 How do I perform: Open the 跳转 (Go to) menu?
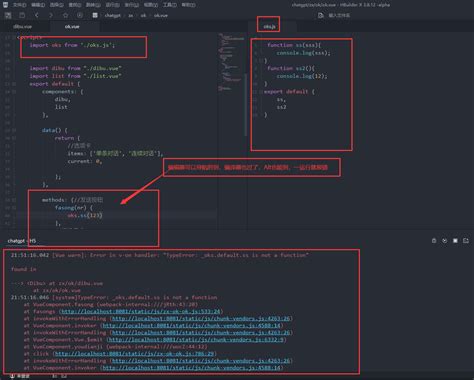tap(93, 5)
